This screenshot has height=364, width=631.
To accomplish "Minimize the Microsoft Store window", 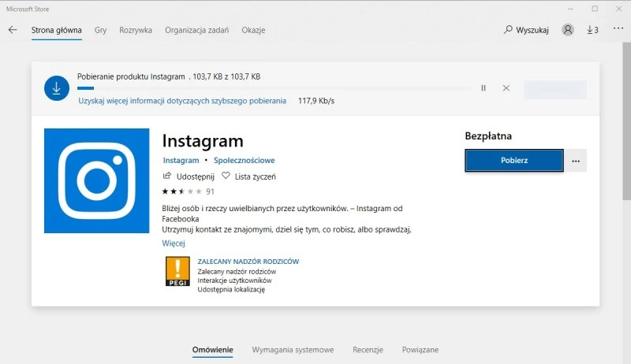I will (x=570, y=9).
